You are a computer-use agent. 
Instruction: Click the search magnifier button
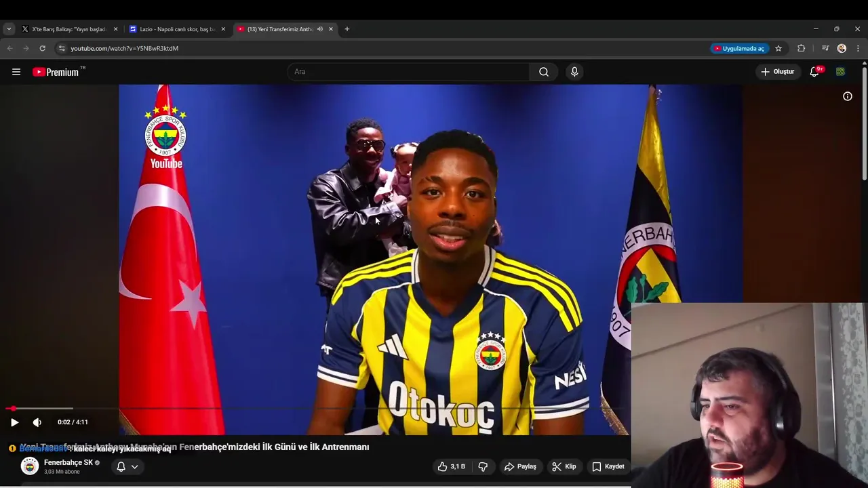544,72
